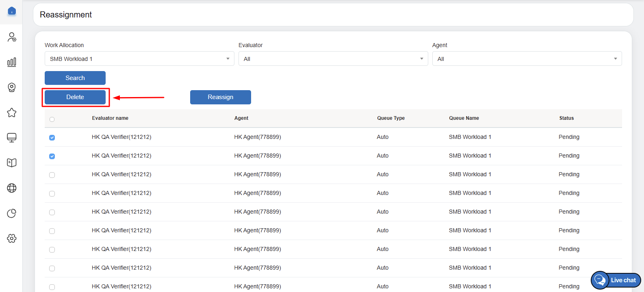
Task: Click the Evaluator name column header
Action: [x=110, y=118]
